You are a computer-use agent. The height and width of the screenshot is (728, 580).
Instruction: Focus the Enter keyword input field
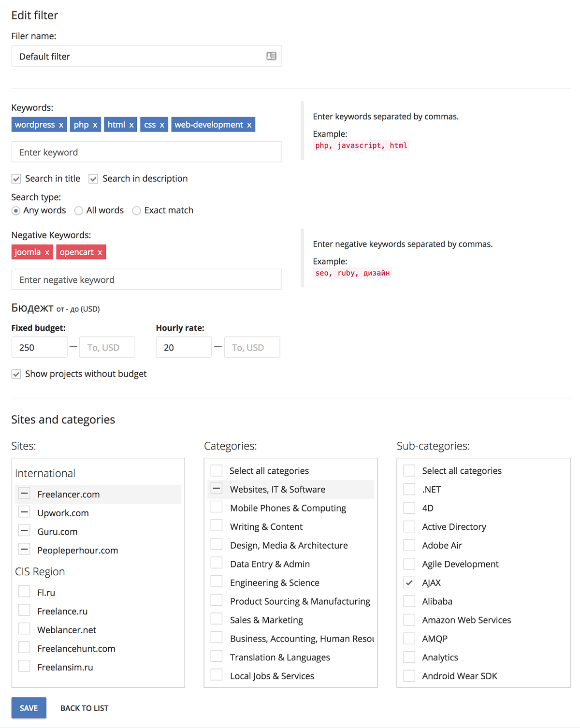(x=147, y=152)
